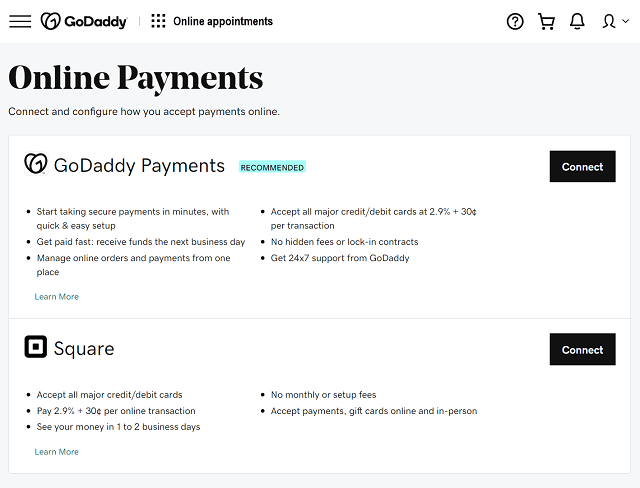This screenshot has width=640, height=488.
Task: Click the GoDaddy Payments heart logo
Action: click(36, 165)
